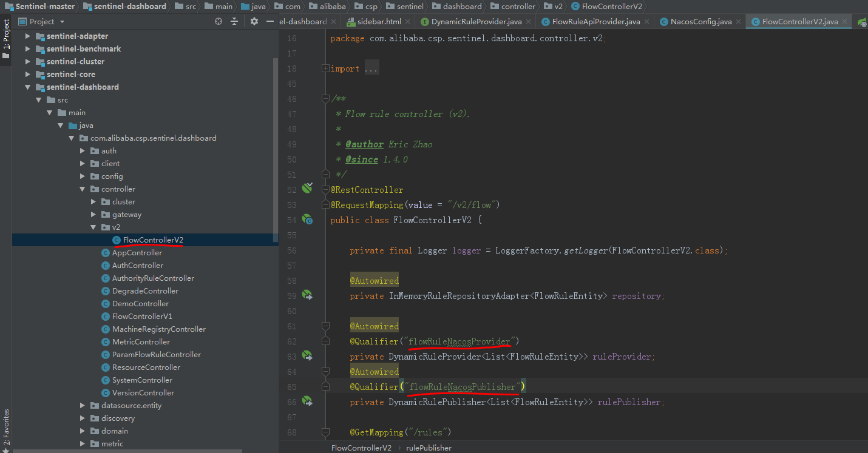The width and height of the screenshot is (868, 453).
Task: Toggle code fold marker at line 46 Javadoc
Action: [x=326, y=99]
